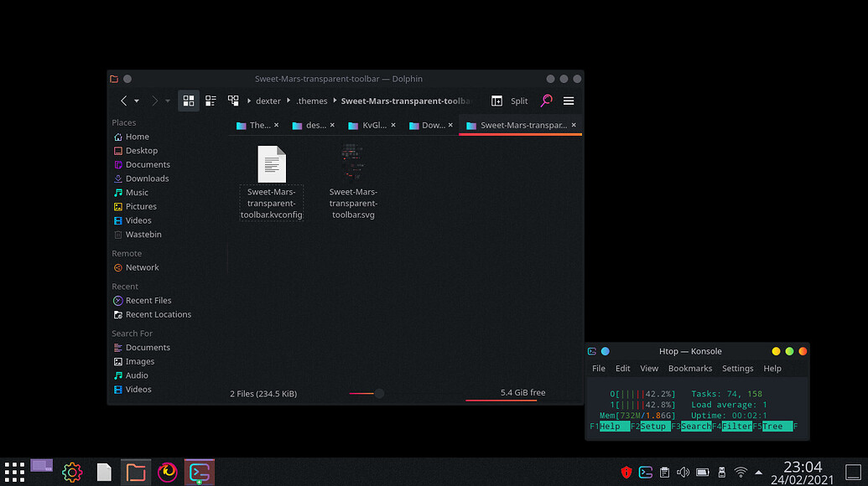Open Dolphin's search with the magnifier icon
The height and width of the screenshot is (486, 868).
pos(547,101)
